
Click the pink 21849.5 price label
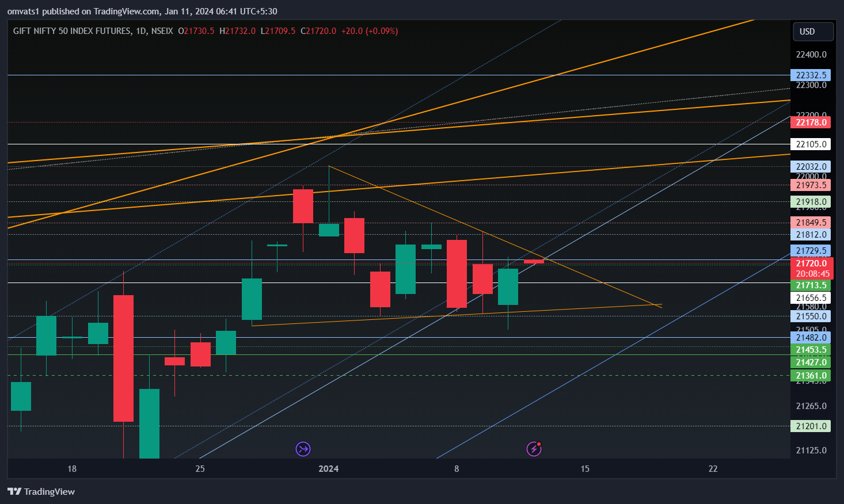tap(811, 223)
